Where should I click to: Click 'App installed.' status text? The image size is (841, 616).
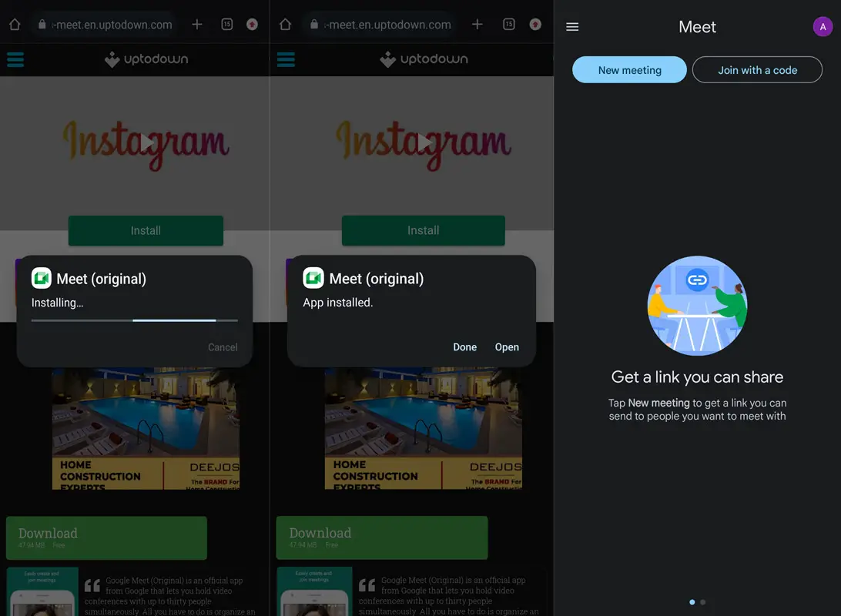coord(338,303)
